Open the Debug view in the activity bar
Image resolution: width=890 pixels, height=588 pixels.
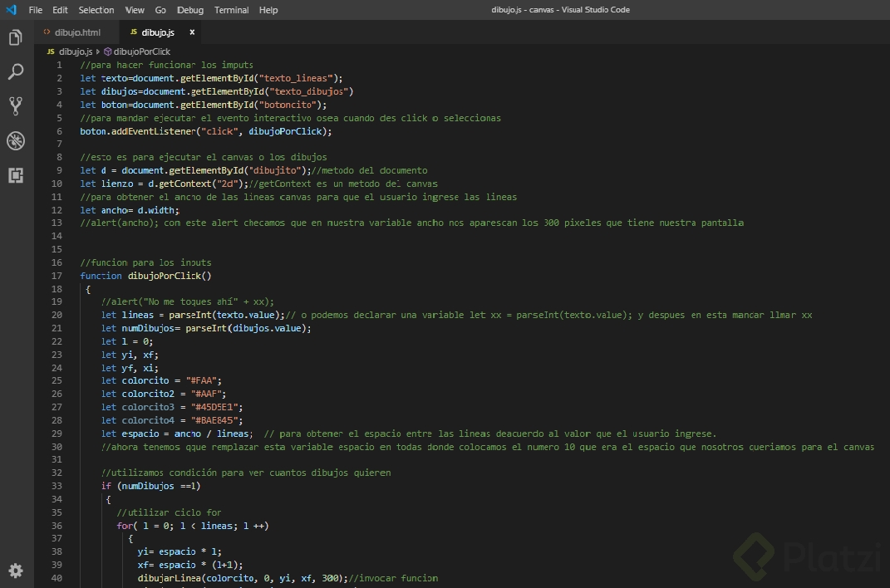[16, 140]
